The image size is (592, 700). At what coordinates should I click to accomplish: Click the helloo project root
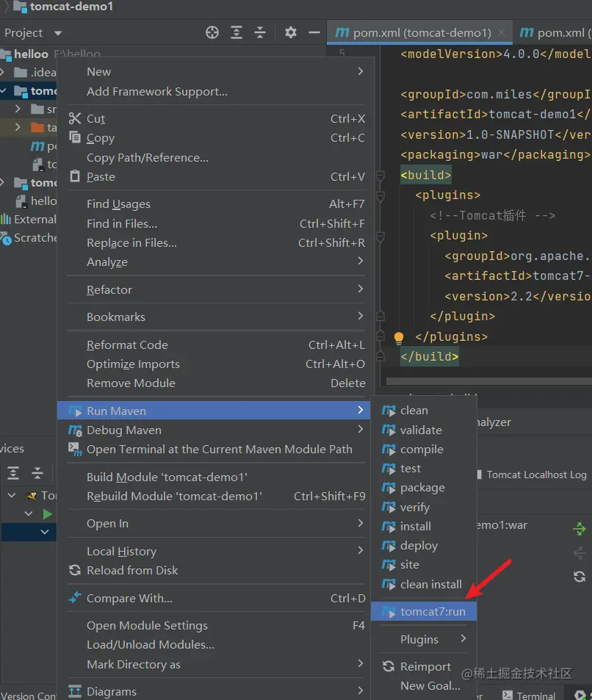point(31,54)
